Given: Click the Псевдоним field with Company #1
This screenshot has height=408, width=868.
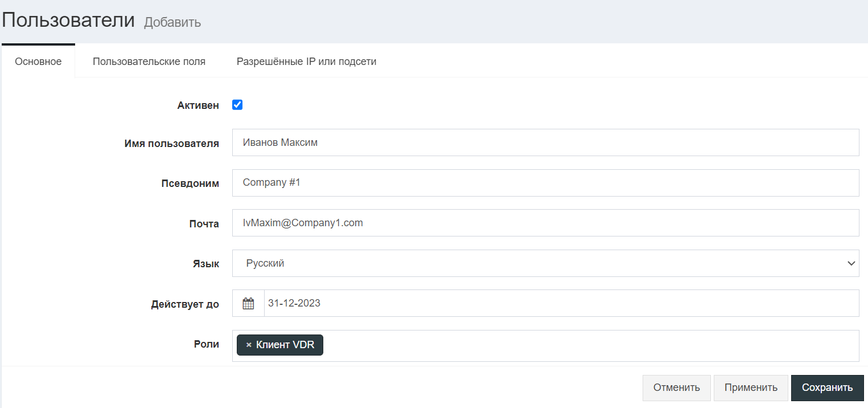Looking at the screenshot, I should pyautogui.click(x=545, y=183).
